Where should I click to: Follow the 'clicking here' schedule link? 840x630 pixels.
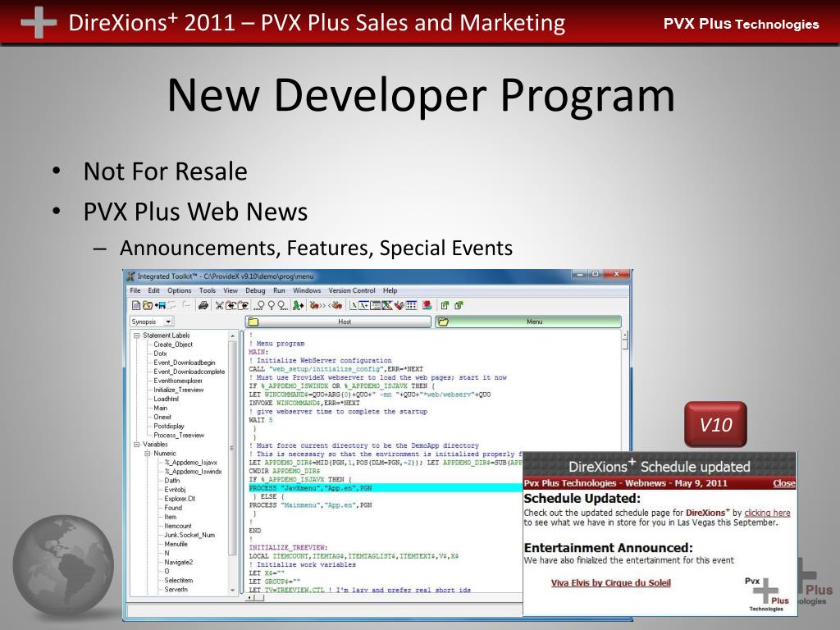click(x=767, y=513)
